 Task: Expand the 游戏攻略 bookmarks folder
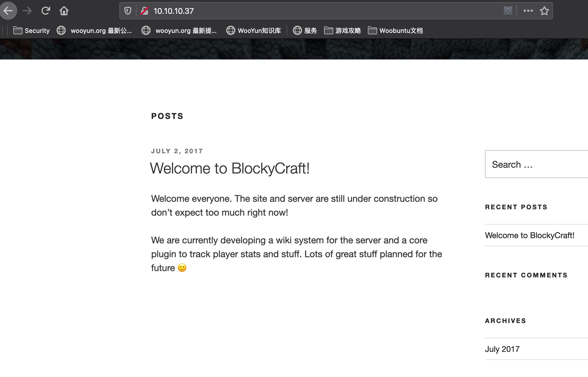(x=342, y=31)
